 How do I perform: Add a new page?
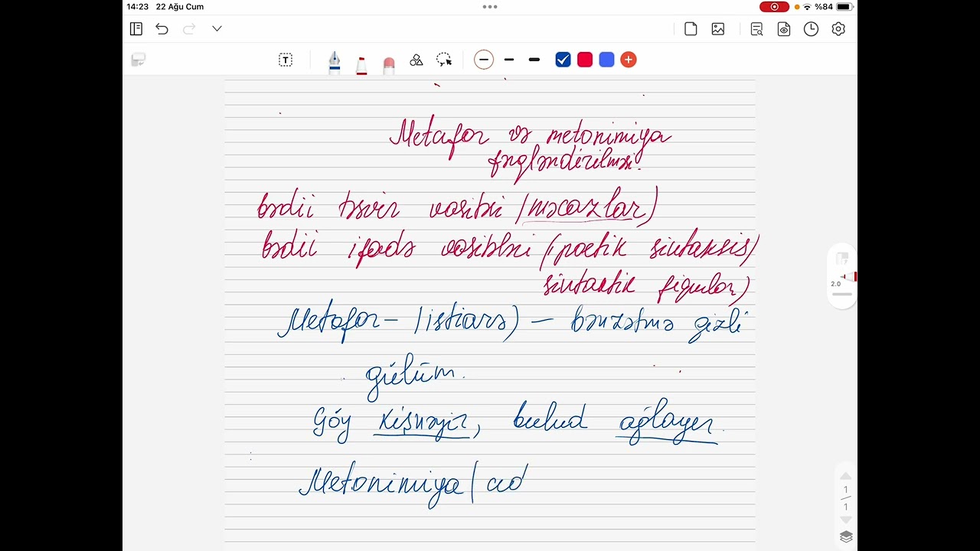(x=691, y=29)
